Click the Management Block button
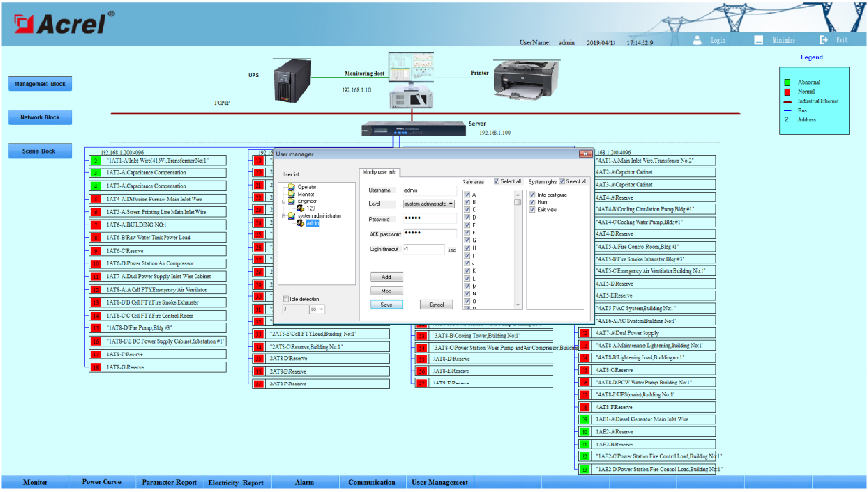 point(39,84)
